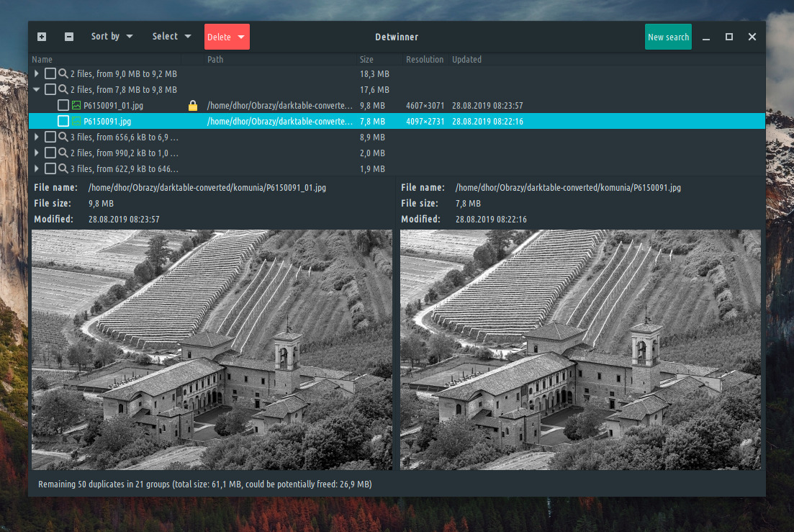Click the '3 files, from 622,9 kB to 646' label

[125, 168]
